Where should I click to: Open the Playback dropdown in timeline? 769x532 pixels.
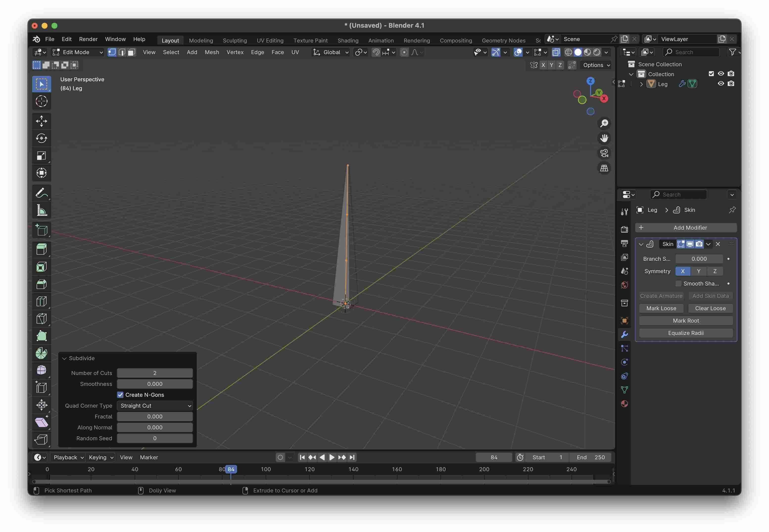tap(68, 457)
